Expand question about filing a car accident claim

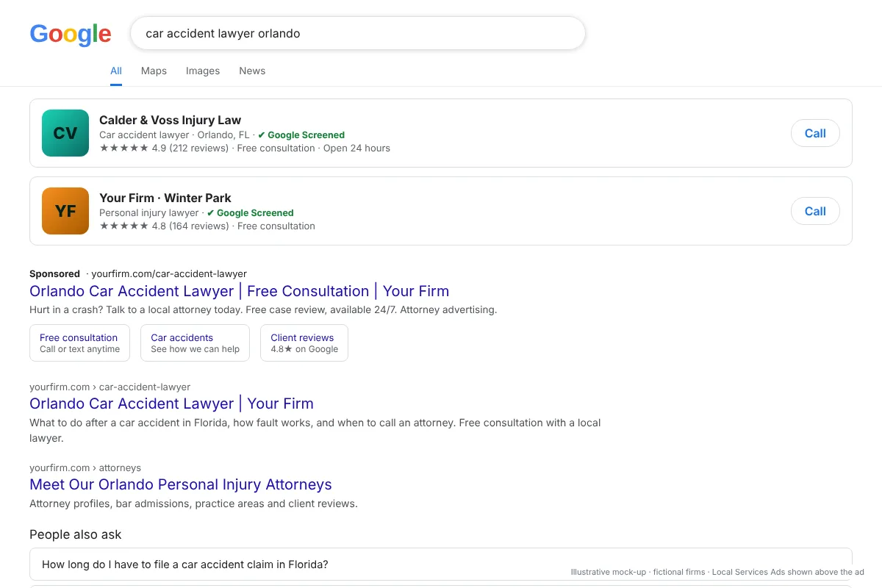tap(441, 564)
